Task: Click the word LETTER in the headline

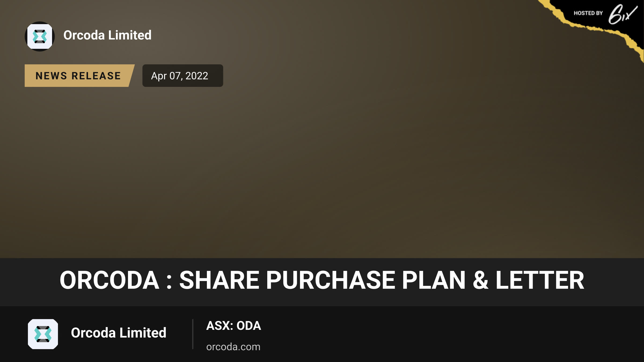Action: click(x=540, y=280)
